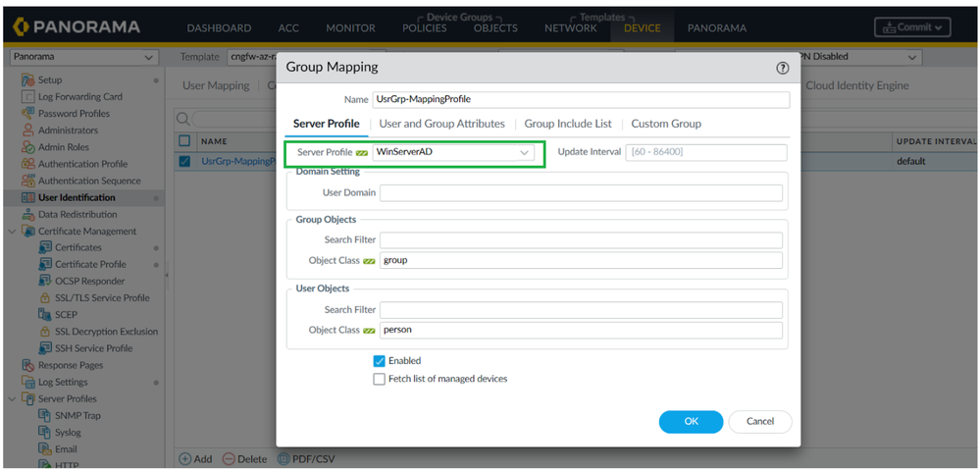Uncheck the Enabled checkbox
The image size is (980, 472).
pyautogui.click(x=379, y=361)
